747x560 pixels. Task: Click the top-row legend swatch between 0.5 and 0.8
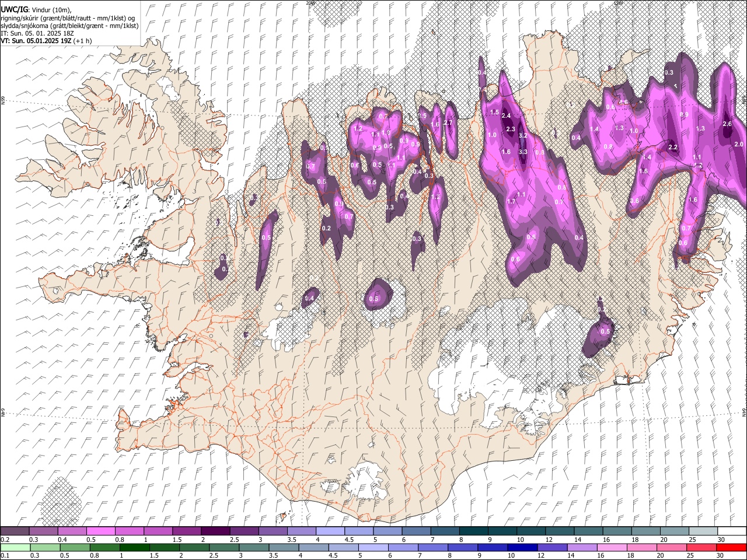click(x=100, y=531)
